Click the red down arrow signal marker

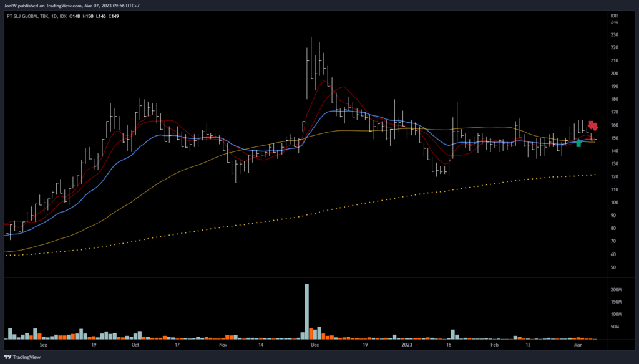[592, 126]
